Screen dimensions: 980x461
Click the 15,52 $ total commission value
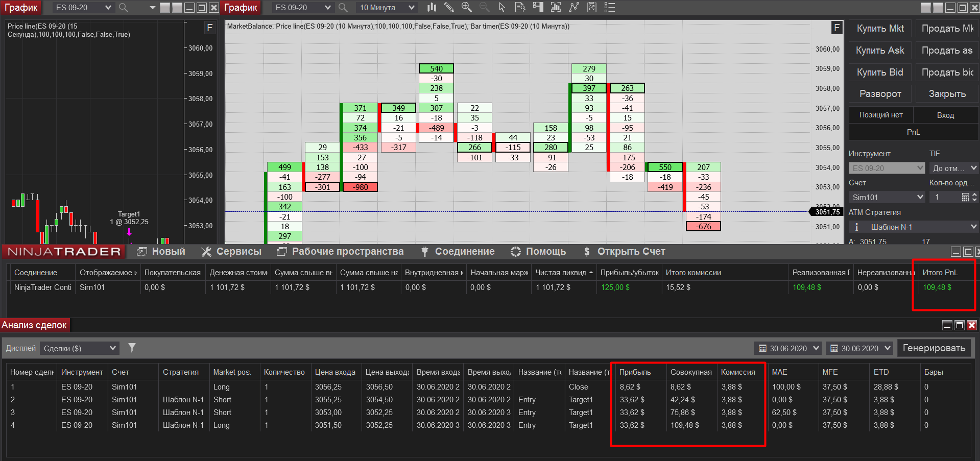pyautogui.click(x=678, y=287)
